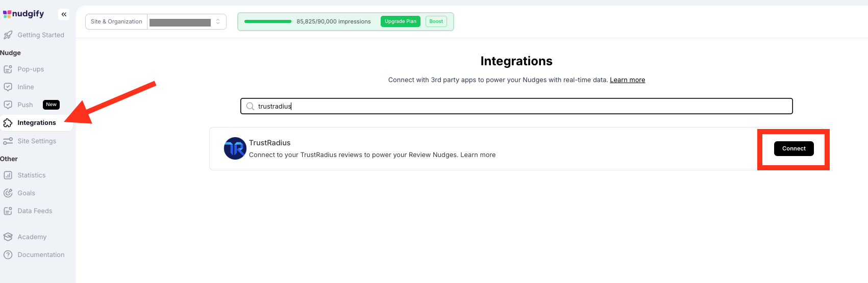Click the TrustRadius title text

tap(270, 143)
